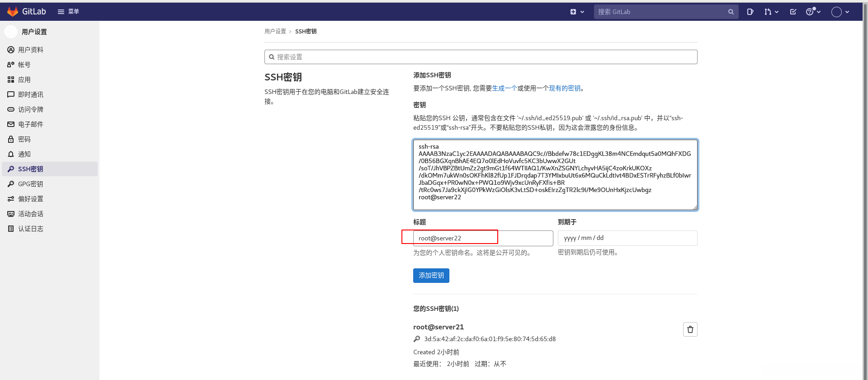Click the Created 2小时前 text
Image resolution: width=868 pixels, height=380 pixels.
tap(436, 352)
